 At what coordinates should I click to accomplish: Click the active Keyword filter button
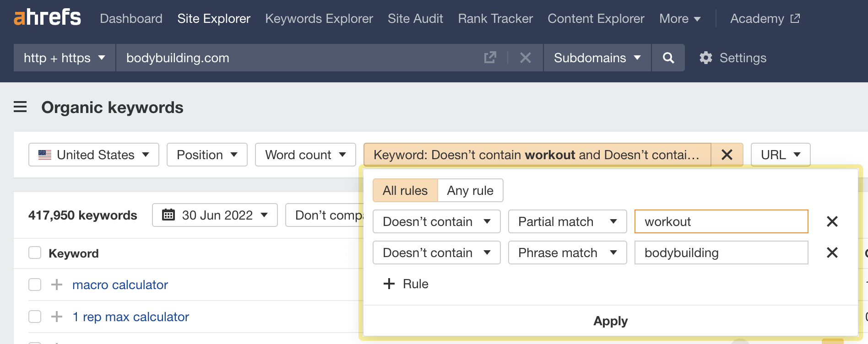point(537,155)
